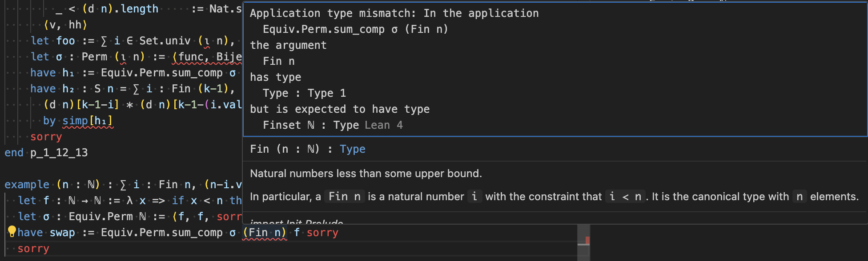Click the h₂ hypothesis name
Screen dimensions: 868x261
(68, 89)
